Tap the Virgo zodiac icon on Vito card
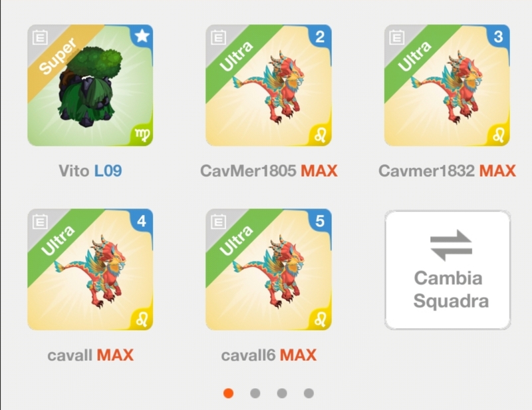This screenshot has width=532, height=410. [x=142, y=134]
